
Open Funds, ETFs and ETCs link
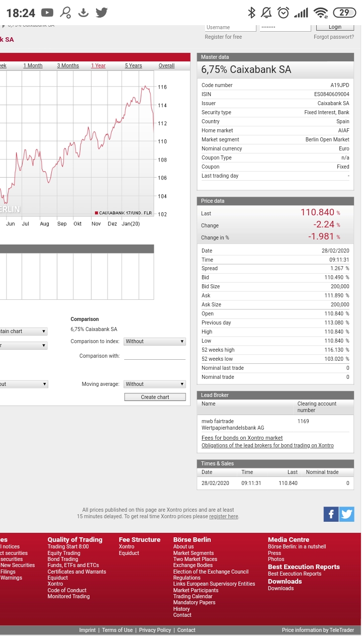[73, 565]
